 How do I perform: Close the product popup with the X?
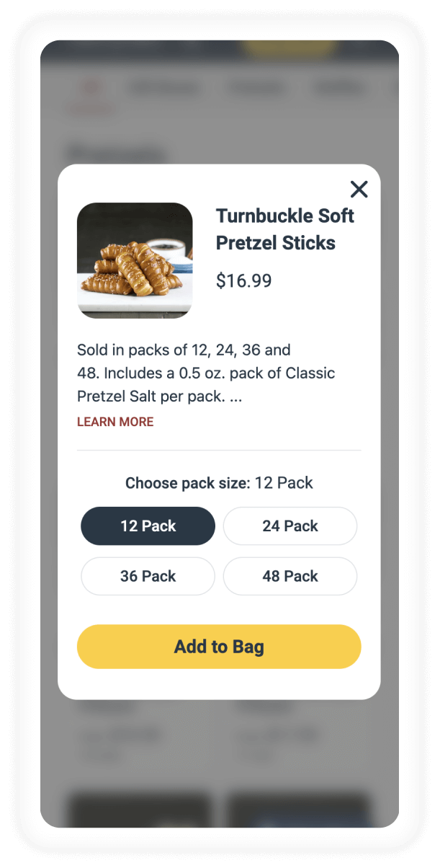[x=359, y=190]
